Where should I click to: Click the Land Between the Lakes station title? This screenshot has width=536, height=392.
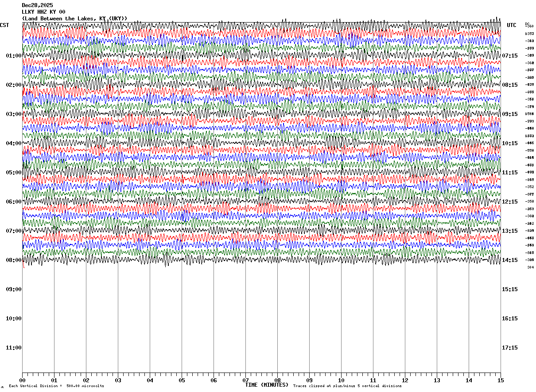(75, 19)
